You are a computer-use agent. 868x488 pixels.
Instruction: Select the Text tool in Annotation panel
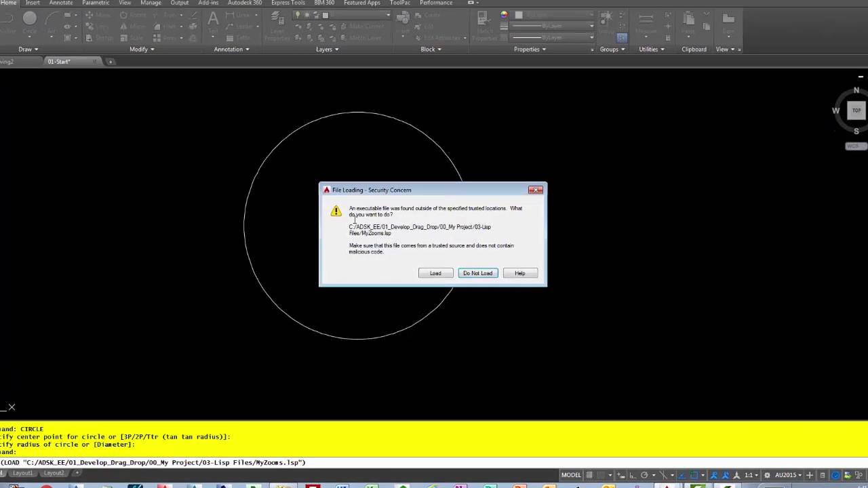[213, 22]
